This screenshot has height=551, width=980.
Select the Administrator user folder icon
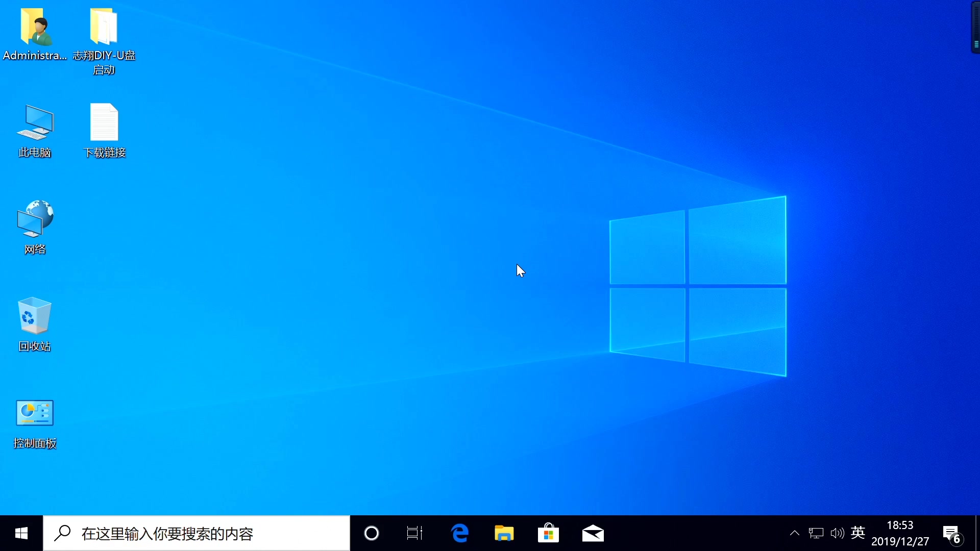click(35, 27)
